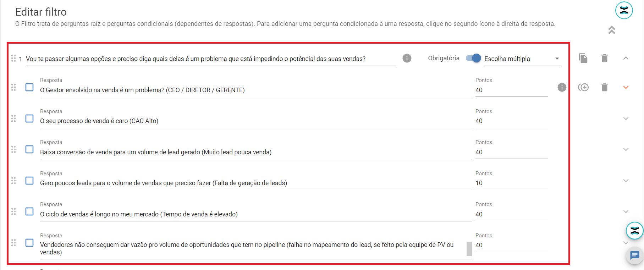This screenshot has width=644, height=270.
Task: Click drag handle of CAC Alto answer
Action: [13, 119]
